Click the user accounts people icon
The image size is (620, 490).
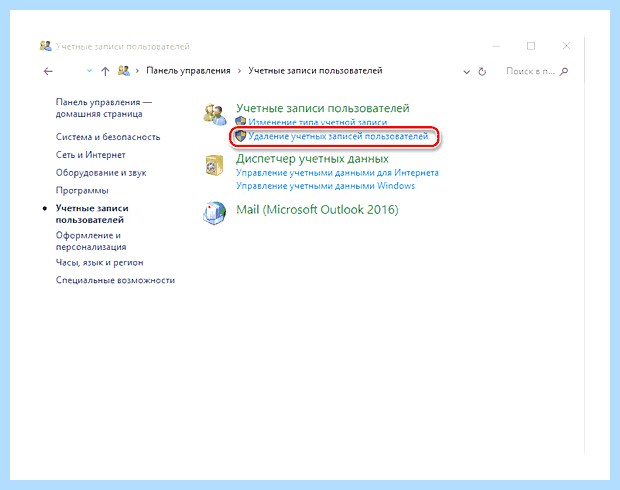click(215, 114)
